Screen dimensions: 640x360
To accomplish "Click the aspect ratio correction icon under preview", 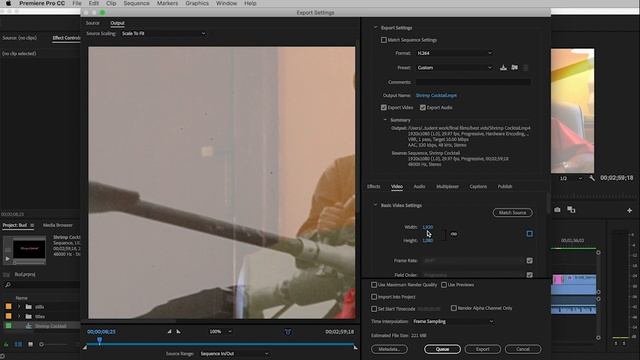I will pyautogui.click(x=288, y=332).
